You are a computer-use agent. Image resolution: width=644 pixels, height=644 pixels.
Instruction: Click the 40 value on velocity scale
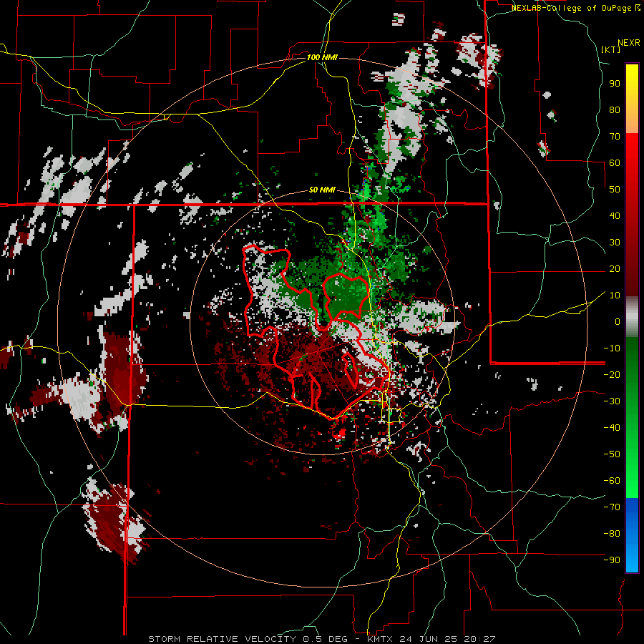point(615,216)
